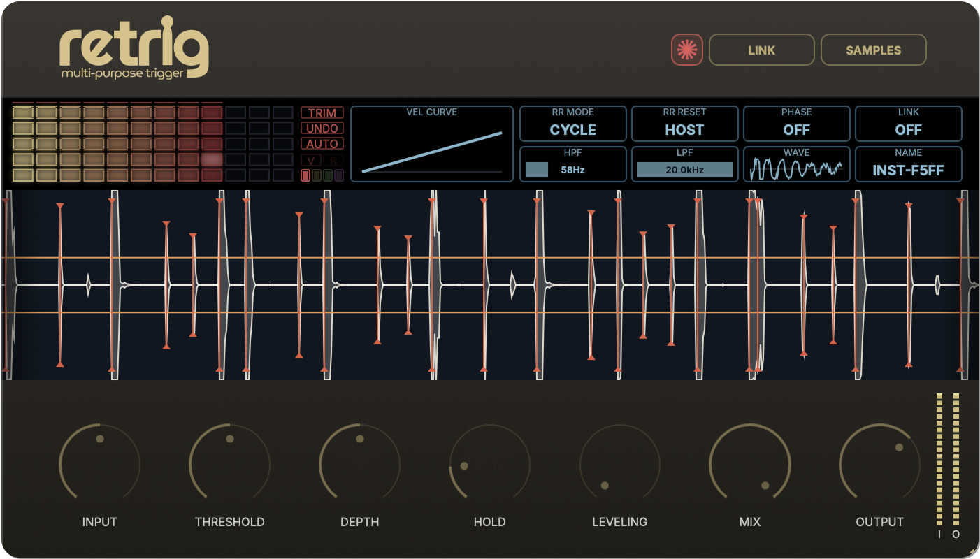This screenshot has width=980, height=559.
Task: Open the SAMPLES panel button
Action: (x=873, y=50)
